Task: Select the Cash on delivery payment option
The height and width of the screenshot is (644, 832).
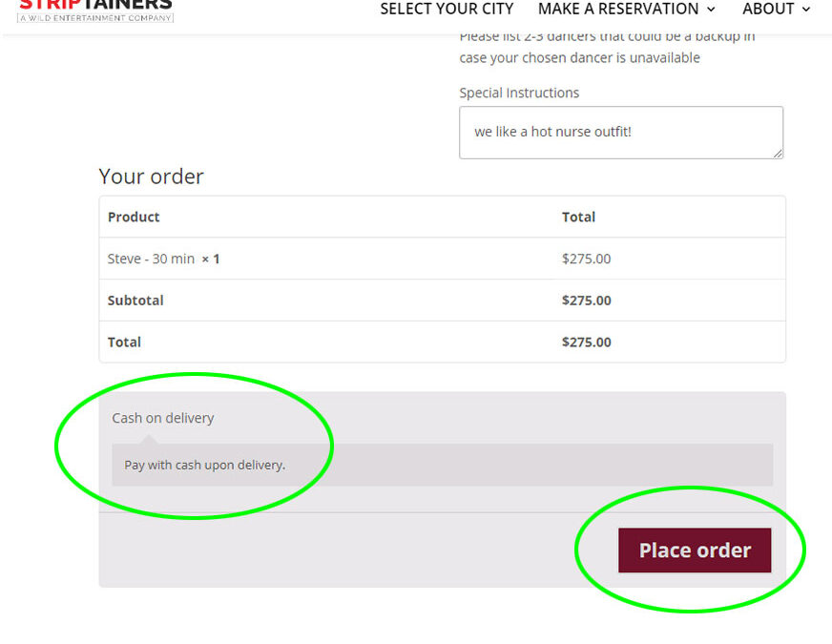Action: [x=162, y=418]
